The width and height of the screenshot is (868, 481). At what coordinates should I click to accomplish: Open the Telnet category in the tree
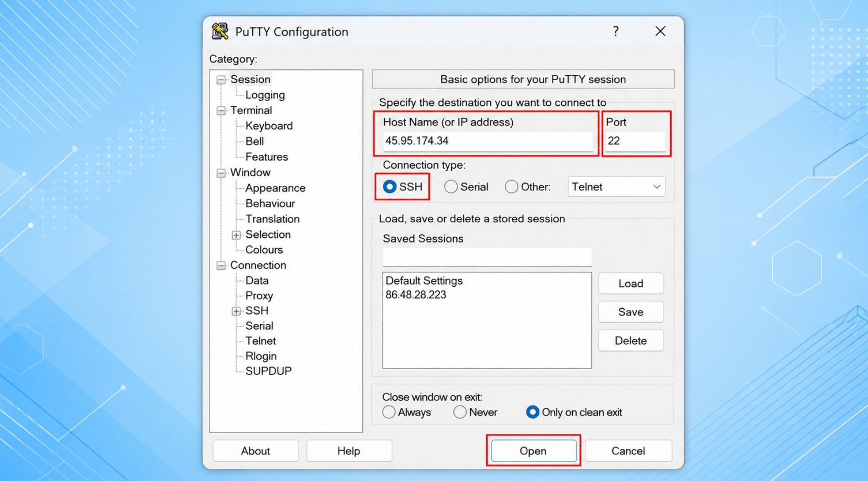pos(260,341)
